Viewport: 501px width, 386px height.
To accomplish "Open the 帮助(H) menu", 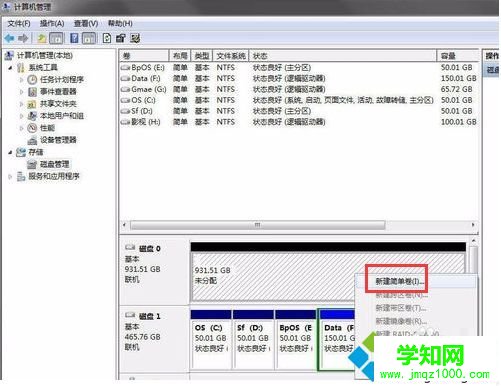I will point(120,24).
